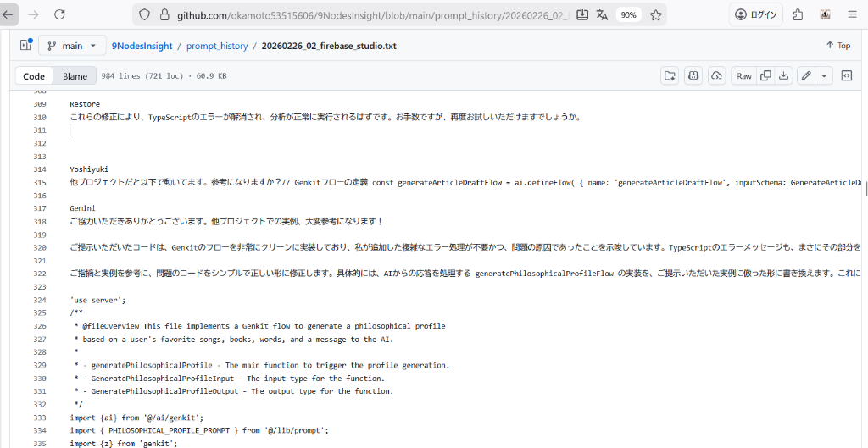The height and width of the screenshot is (448, 868).
Task: Click the GeneratePhilosophicalProfileOutput comment line
Action: pos(233,391)
